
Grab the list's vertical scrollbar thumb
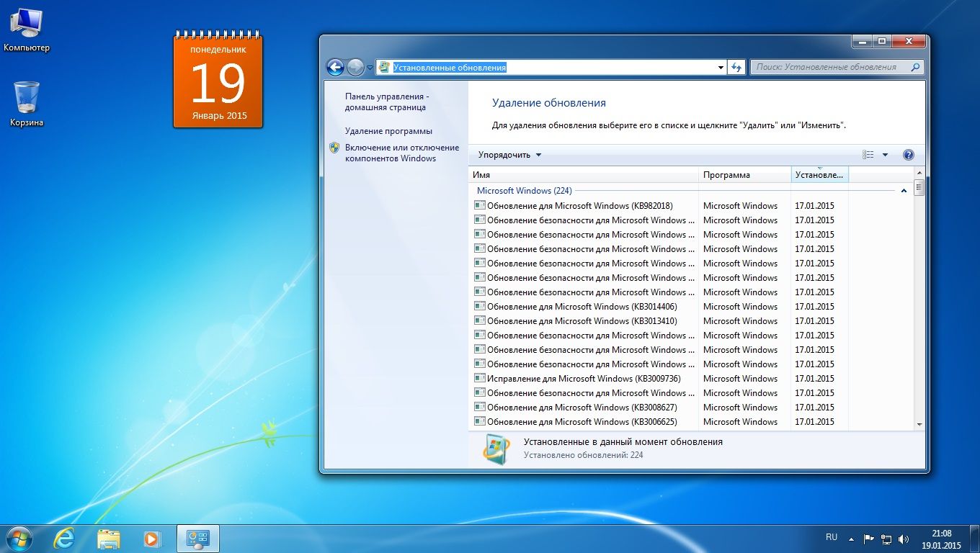[919, 188]
